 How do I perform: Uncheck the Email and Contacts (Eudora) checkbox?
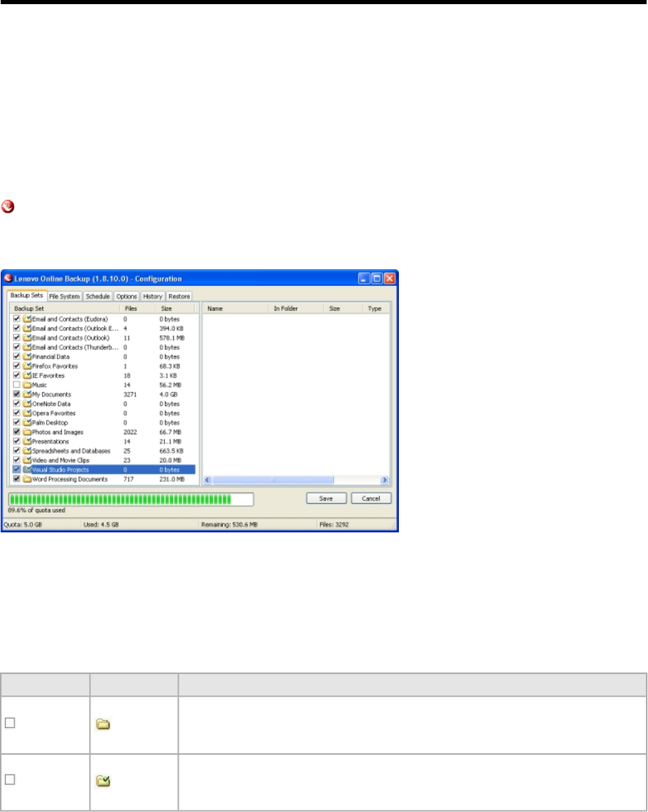click(17, 318)
